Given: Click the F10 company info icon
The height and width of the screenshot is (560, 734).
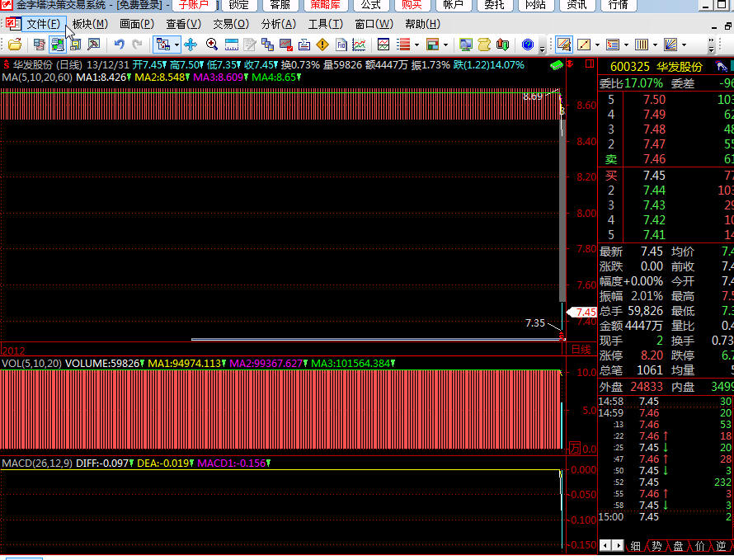Looking at the screenshot, I should click(x=340, y=45).
